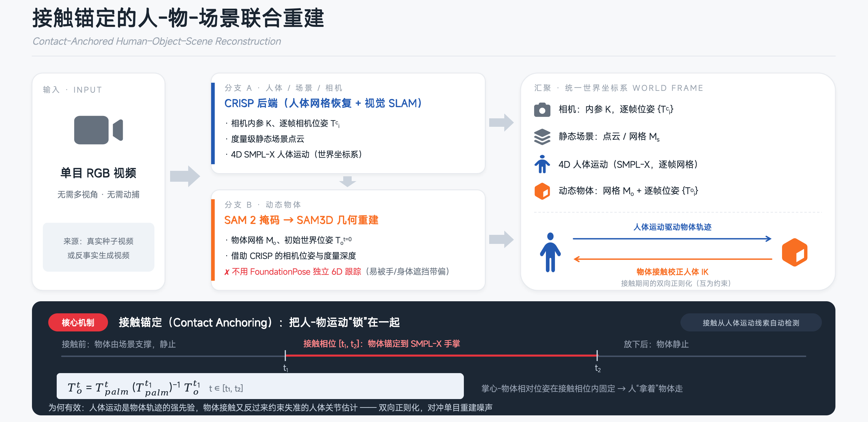This screenshot has width=868, height=422.
Task: Click the heading SAM 2 掩码 → SAM3D 几何重建
Action: pyautogui.click(x=301, y=220)
